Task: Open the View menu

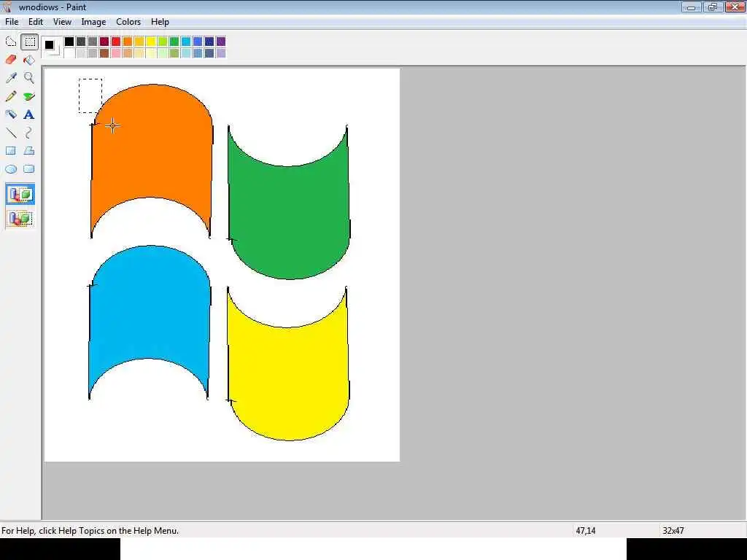Action: tap(63, 22)
